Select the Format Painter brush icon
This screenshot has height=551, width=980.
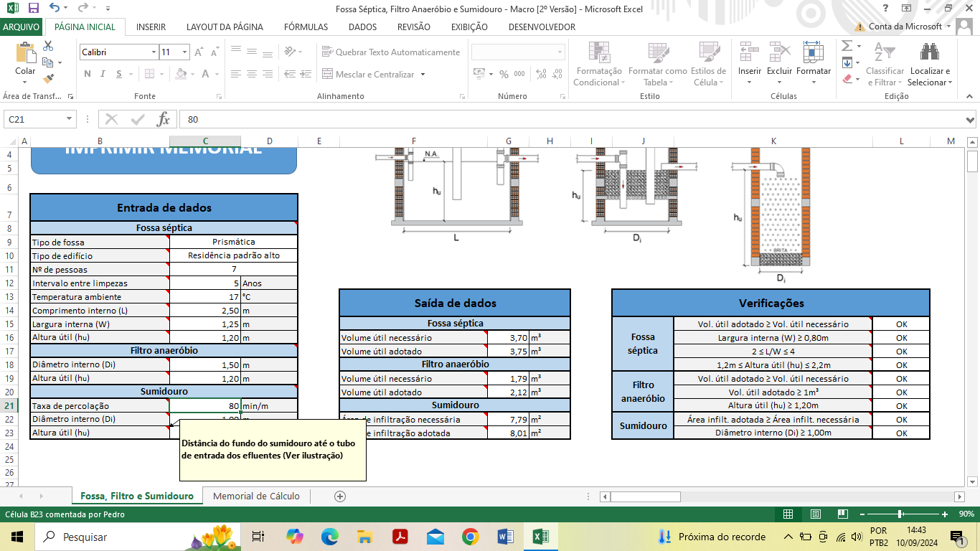click(48, 79)
